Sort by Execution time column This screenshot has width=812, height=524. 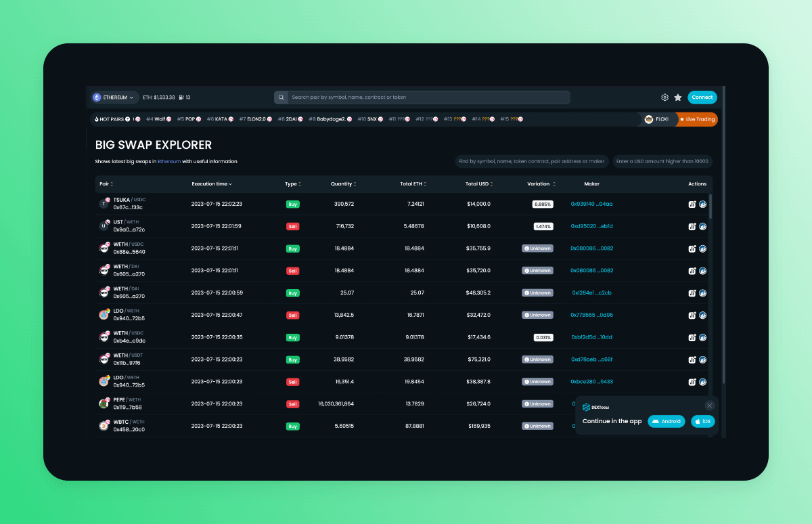click(x=211, y=184)
